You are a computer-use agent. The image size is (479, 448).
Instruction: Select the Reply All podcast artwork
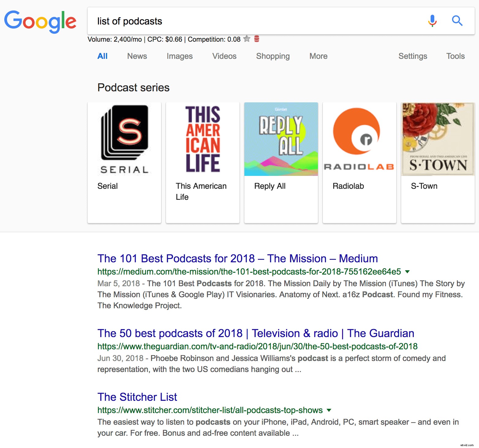[x=281, y=139]
